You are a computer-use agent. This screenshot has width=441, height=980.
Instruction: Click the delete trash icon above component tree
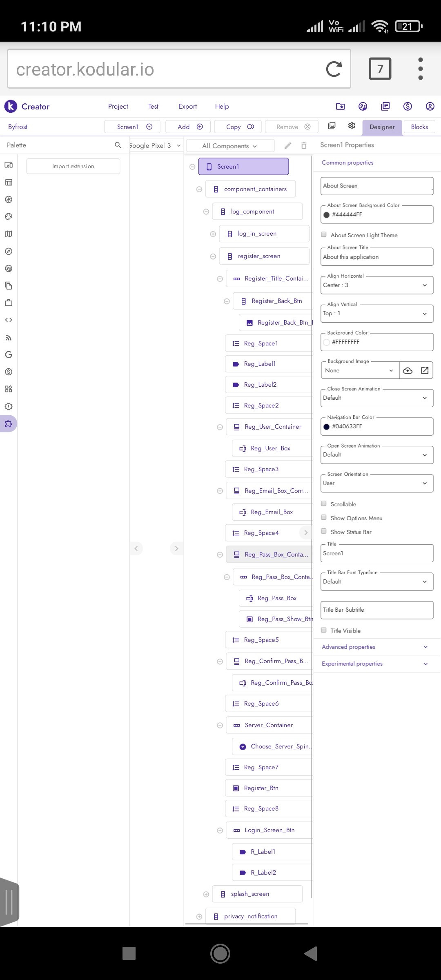304,146
